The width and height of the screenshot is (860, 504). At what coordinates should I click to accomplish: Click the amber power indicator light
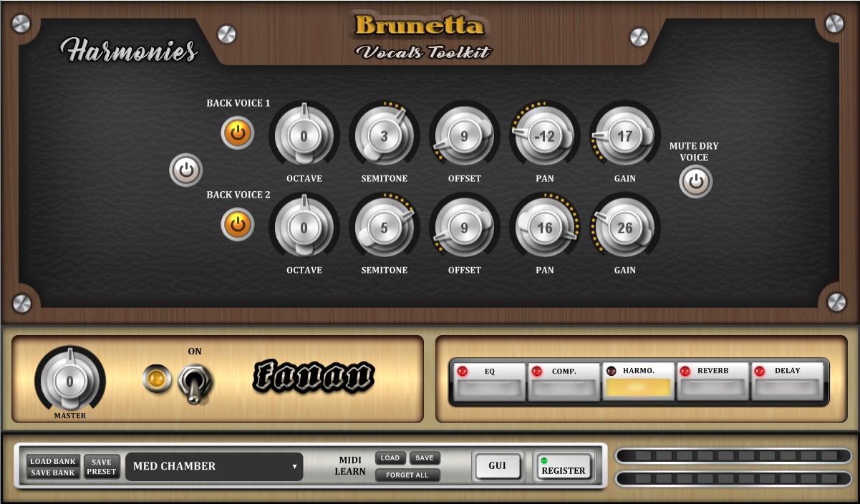pos(156,378)
